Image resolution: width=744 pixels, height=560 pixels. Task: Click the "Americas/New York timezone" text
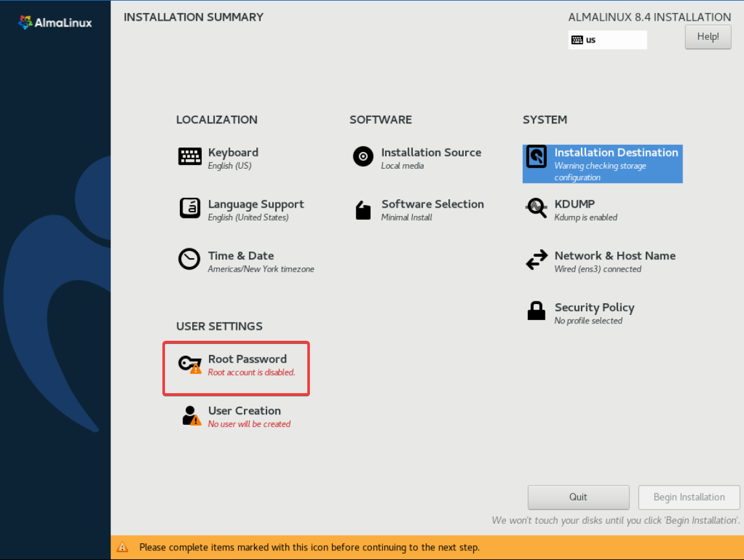pos(261,270)
